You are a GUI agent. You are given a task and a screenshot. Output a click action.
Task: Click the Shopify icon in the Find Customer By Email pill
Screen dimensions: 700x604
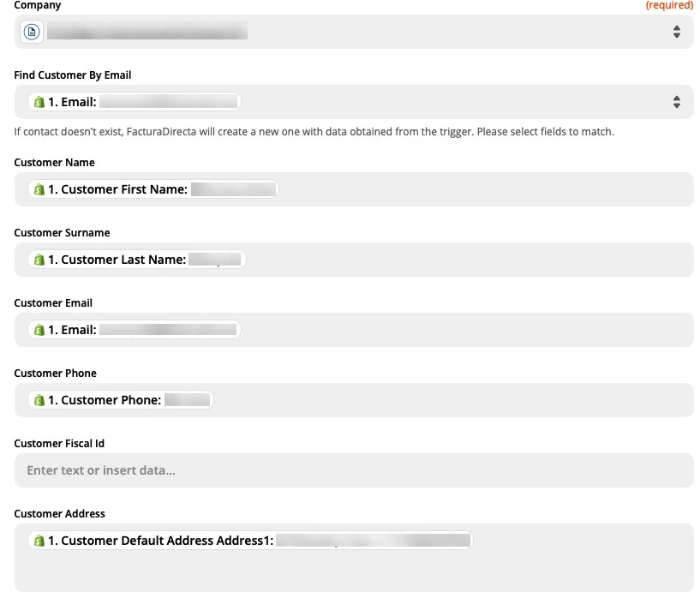39,100
